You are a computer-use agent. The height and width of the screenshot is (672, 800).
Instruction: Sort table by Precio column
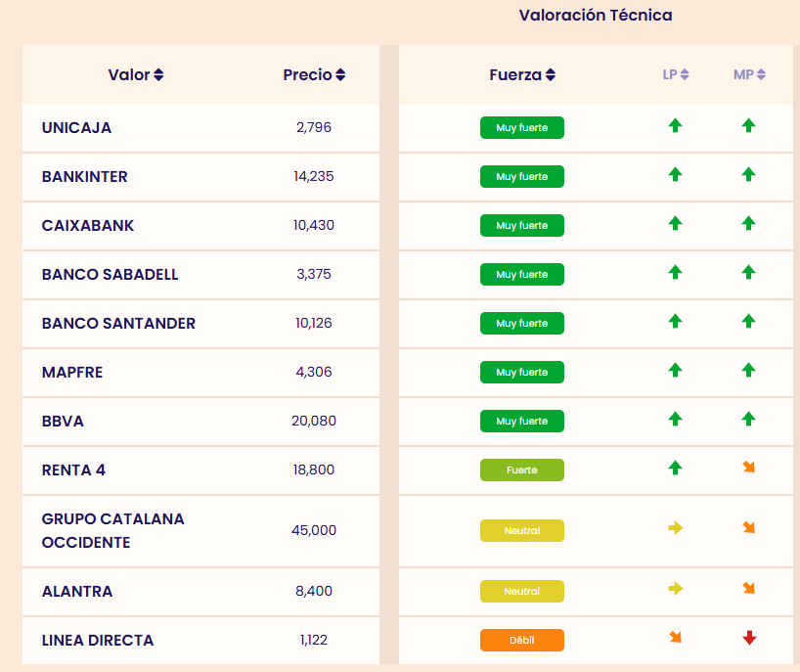tap(314, 75)
